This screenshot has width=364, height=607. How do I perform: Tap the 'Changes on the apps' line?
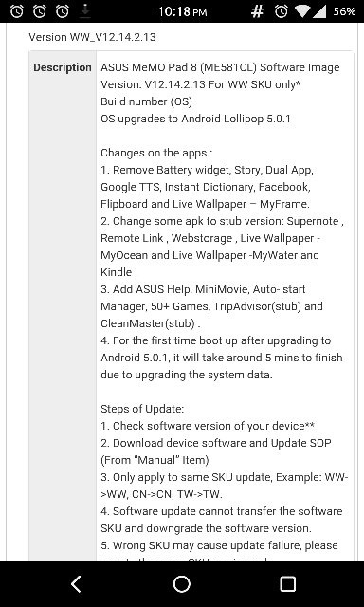(x=156, y=153)
